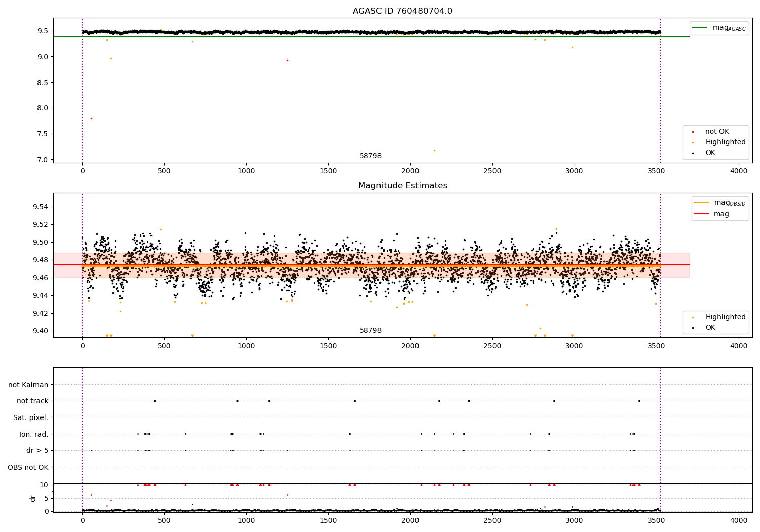The image size is (760, 532).
Task: Select the red outlier point near magnitude 8.9
Action: pos(287,60)
